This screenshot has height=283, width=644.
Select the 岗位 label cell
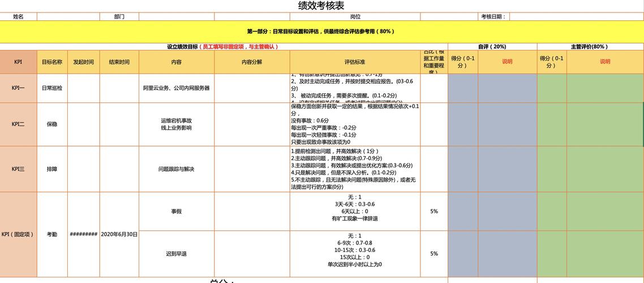click(355, 17)
